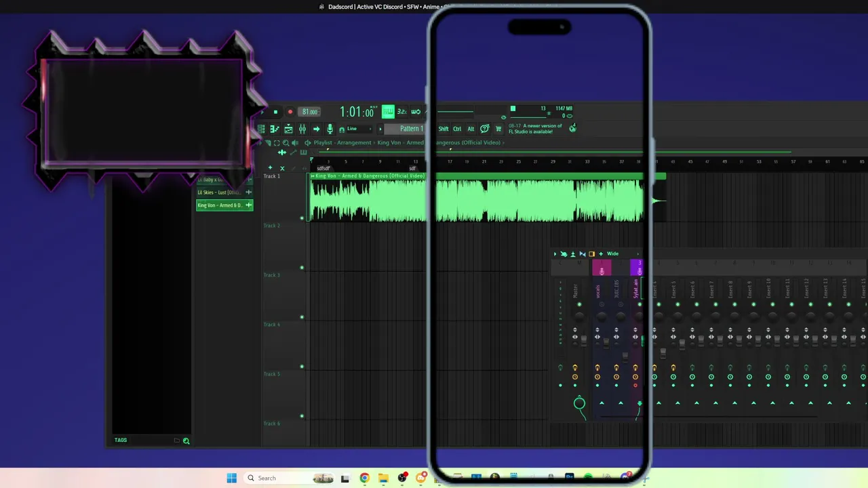Image resolution: width=868 pixels, height=488 pixels.
Task: Stop playback with the transport stop button
Action: point(275,112)
